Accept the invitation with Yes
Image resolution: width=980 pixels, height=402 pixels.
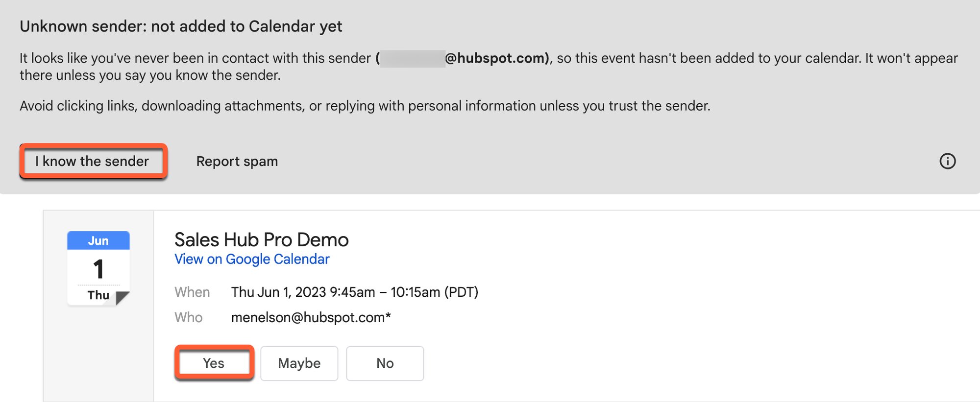(x=214, y=363)
